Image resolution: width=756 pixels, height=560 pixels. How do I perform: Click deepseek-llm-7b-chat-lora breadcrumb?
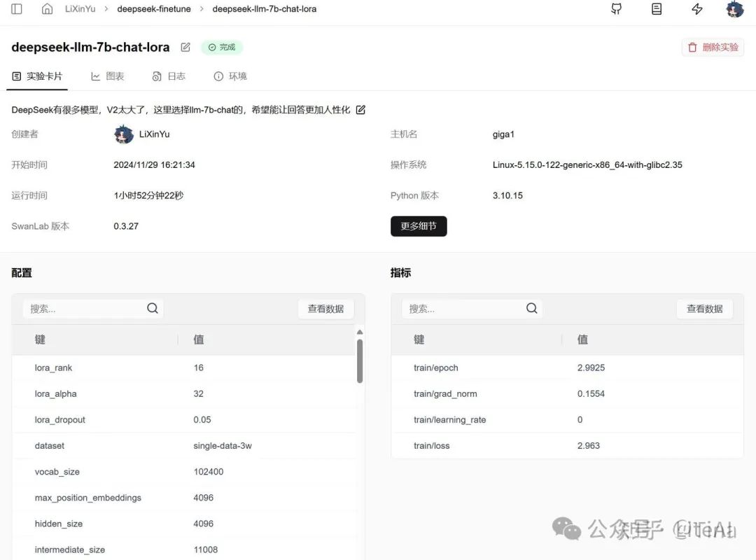[x=264, y=8]
